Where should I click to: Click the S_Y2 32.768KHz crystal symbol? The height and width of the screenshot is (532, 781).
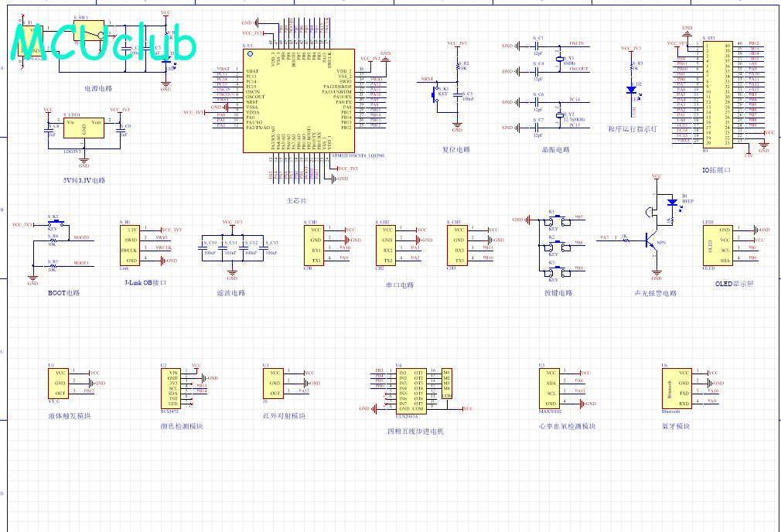559,115
